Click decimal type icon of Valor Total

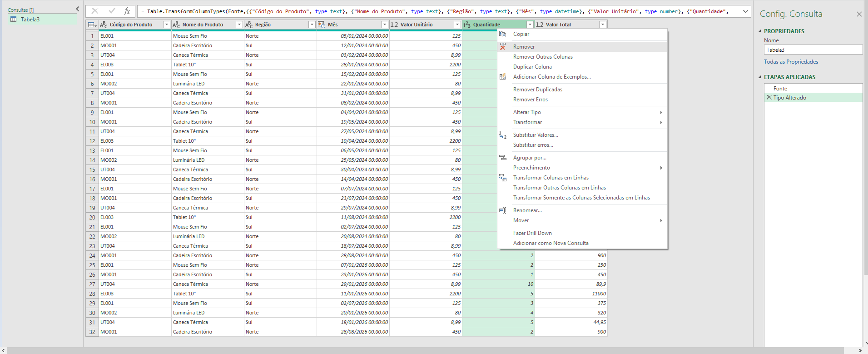click(540, 25)
